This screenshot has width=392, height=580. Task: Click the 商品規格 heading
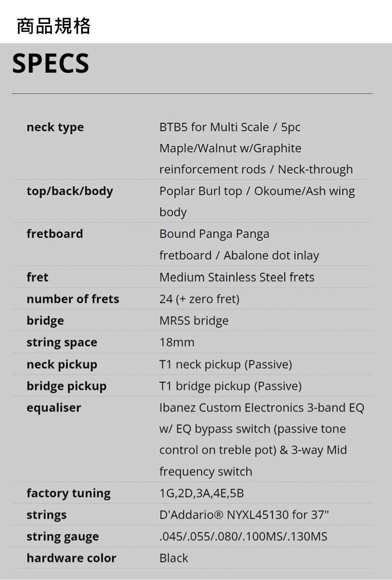[54, 26]
